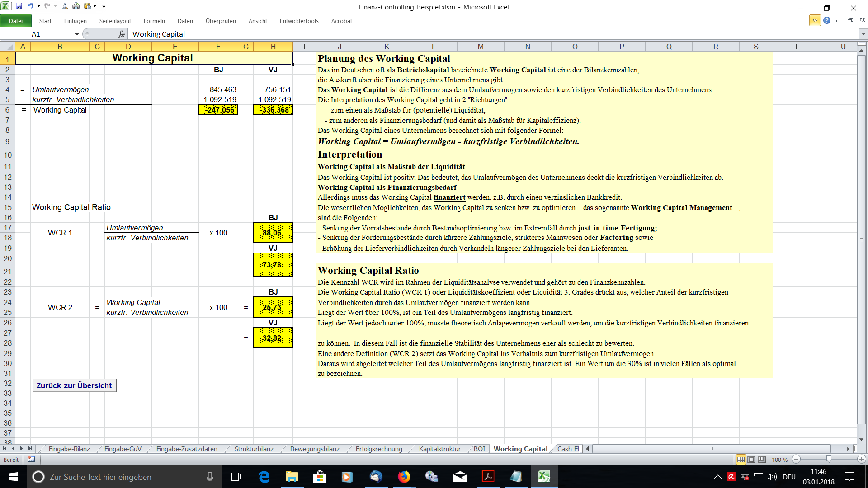Show hidden tray icons with the chevron
Screen dimensions: 868x488
tap(717, 477)
